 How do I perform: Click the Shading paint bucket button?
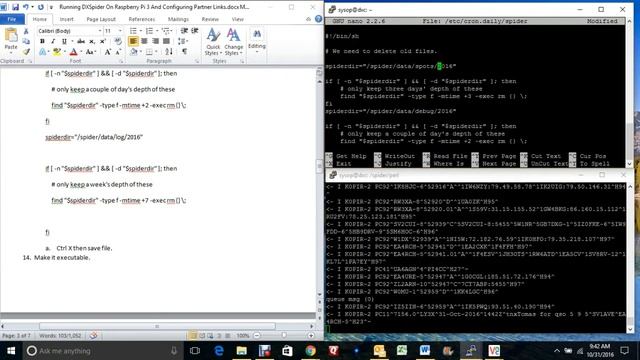click(133, 52)
